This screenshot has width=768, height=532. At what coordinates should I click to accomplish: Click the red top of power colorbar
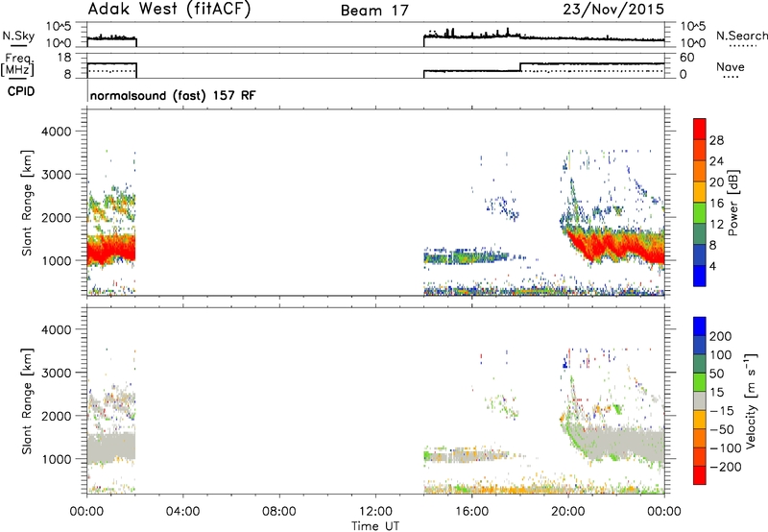pos(700,130)
